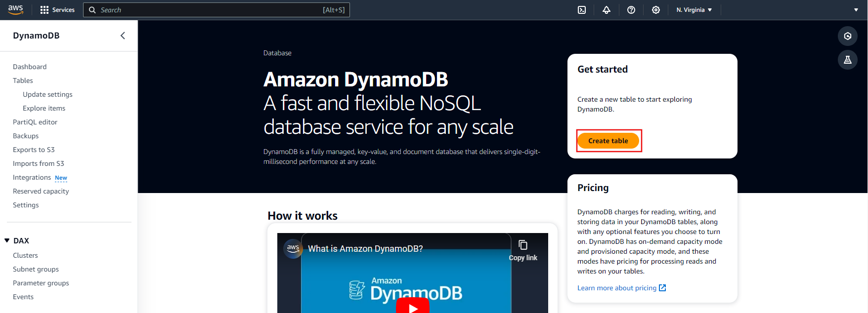Screen dimensions: 868x313
Task: Copy the video link
Action: tap(523, 251)
